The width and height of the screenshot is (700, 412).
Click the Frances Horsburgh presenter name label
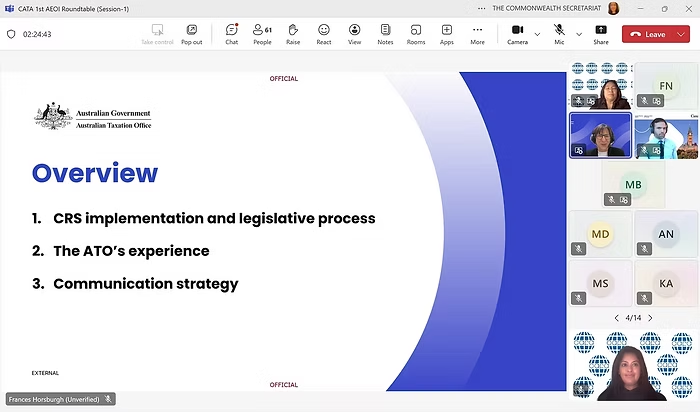click(61, 399)
